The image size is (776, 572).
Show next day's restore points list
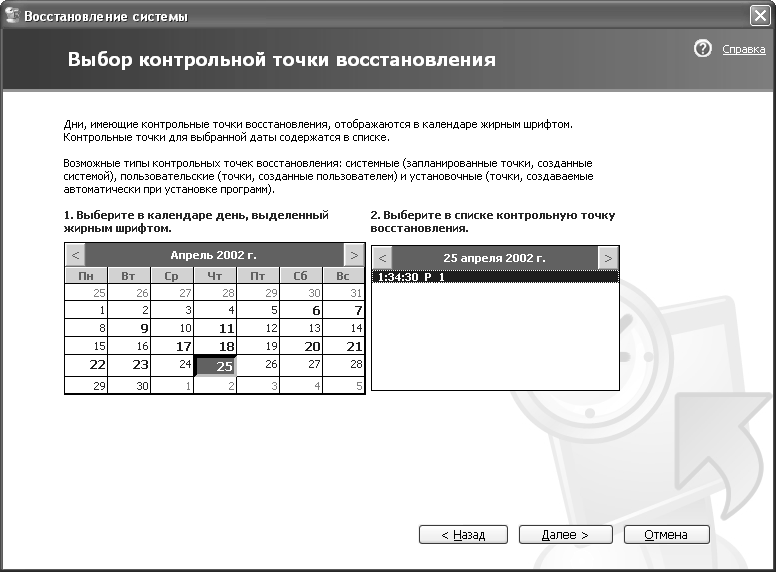coord(607,257)
